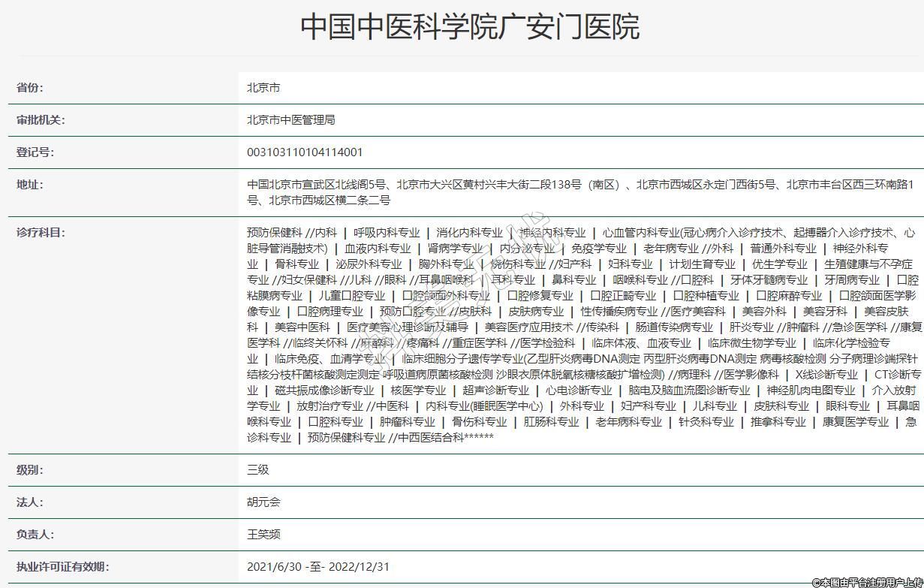This screenshot has width=924, height=588.
Task: Click the hospital title 中国中医科学院广安门医院
Action: click(x=470, y=27)
